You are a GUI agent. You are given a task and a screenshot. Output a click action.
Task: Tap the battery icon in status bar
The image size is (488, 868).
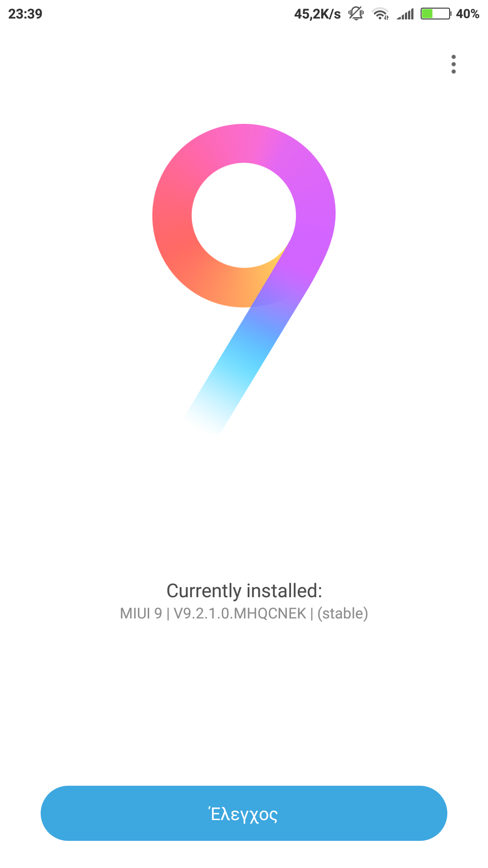pyautogui.click(x=436, y=14)
